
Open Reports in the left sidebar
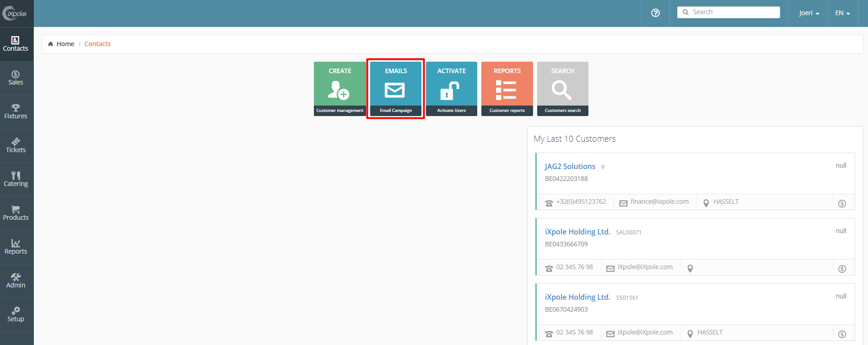click(16, 247)
